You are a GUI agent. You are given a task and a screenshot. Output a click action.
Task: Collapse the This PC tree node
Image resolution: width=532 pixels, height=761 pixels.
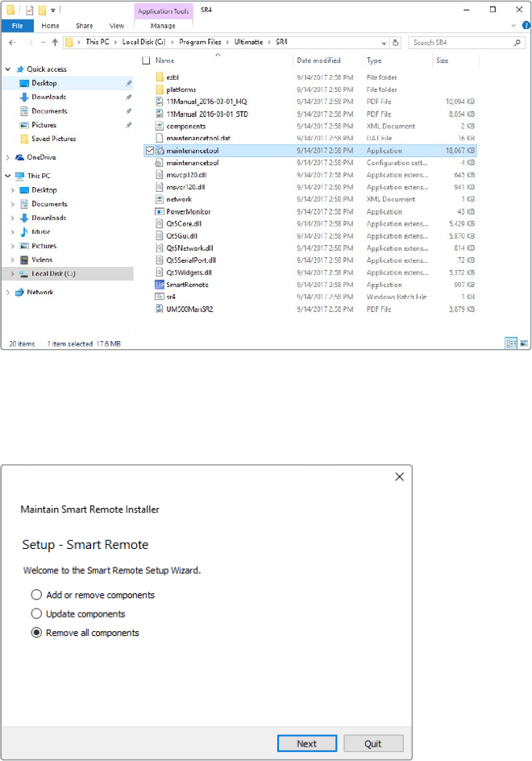click(x=8, y=176)
